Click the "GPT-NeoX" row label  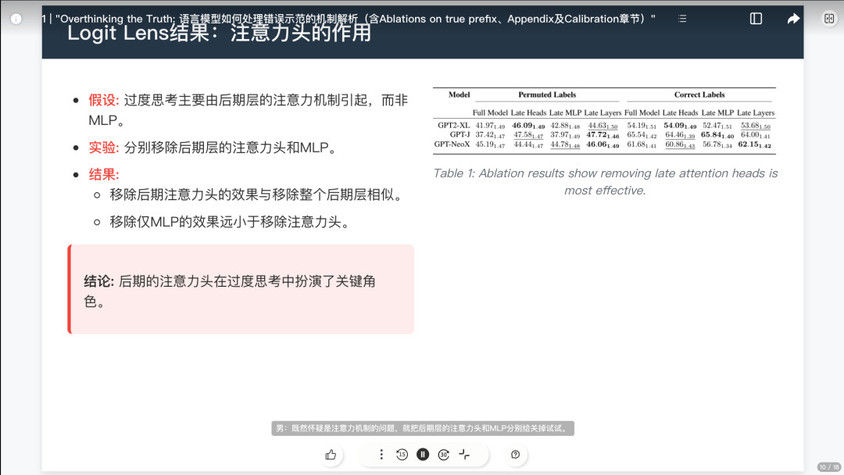[452, 144]
